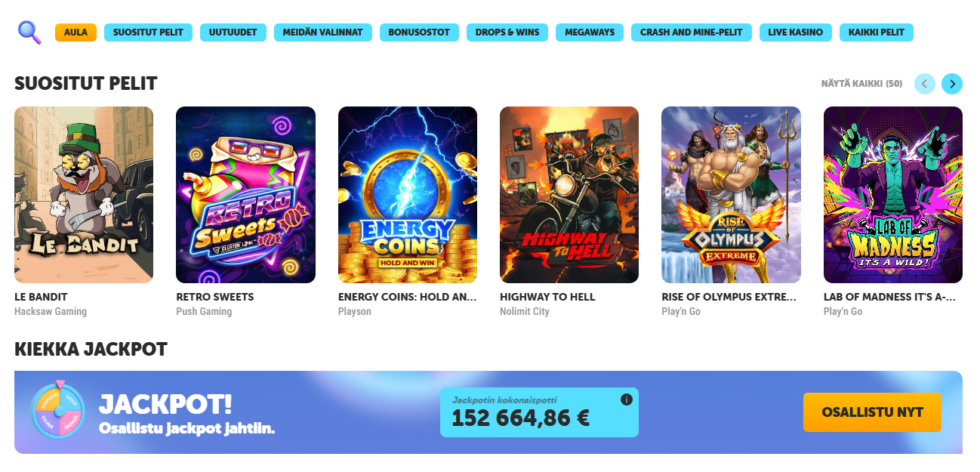Select Meidän Valinnat tab
This screenshot has width=980, height=472.
pyautogui.click(x=323, y=32)
